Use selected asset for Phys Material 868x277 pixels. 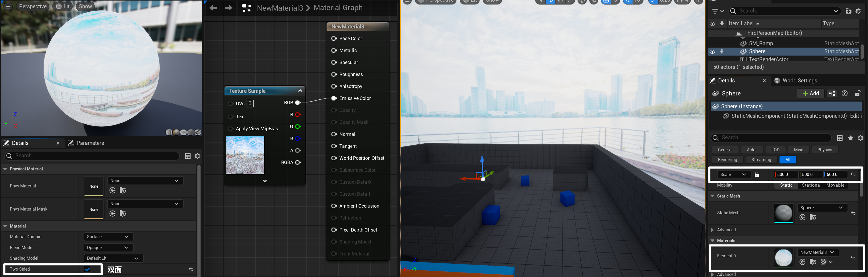pyautogui.click(x=113, y=191)
